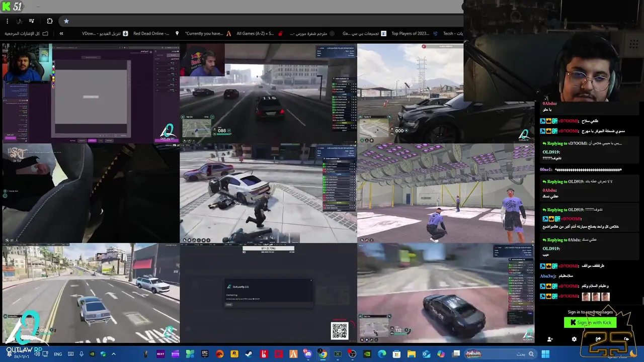The height and width of the screenshot is (362, 644).
Task: Select the stream tile with purple app window
Action: pos(91,93)
